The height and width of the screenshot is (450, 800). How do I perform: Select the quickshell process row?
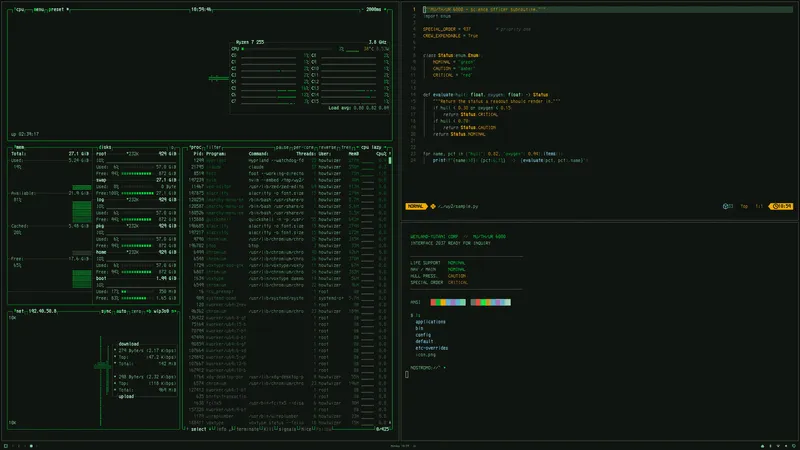coord(289,219)
